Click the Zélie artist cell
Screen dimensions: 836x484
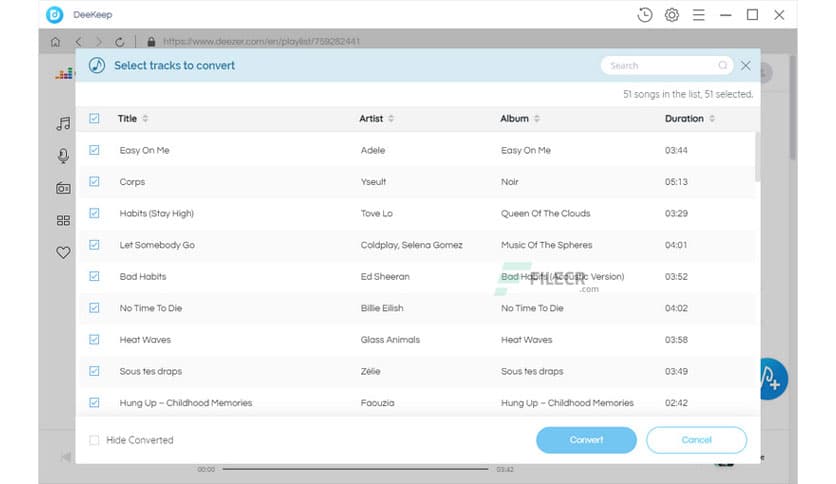(371, 371)
